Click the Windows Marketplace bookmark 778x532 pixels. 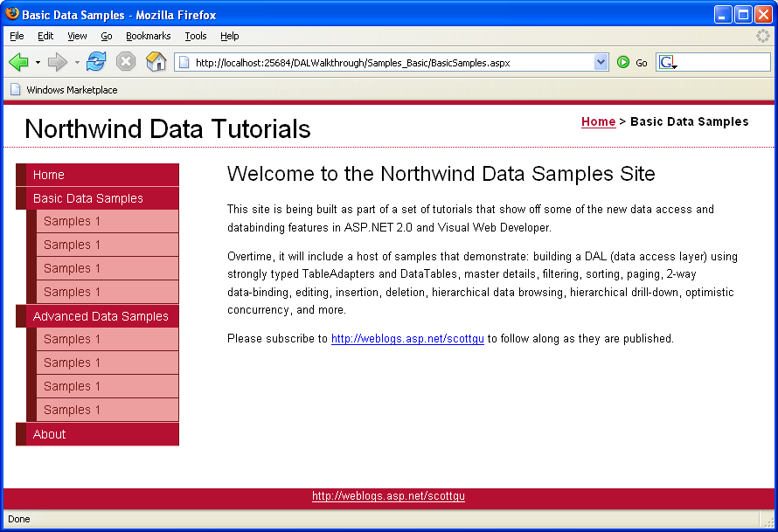point(64,90)
